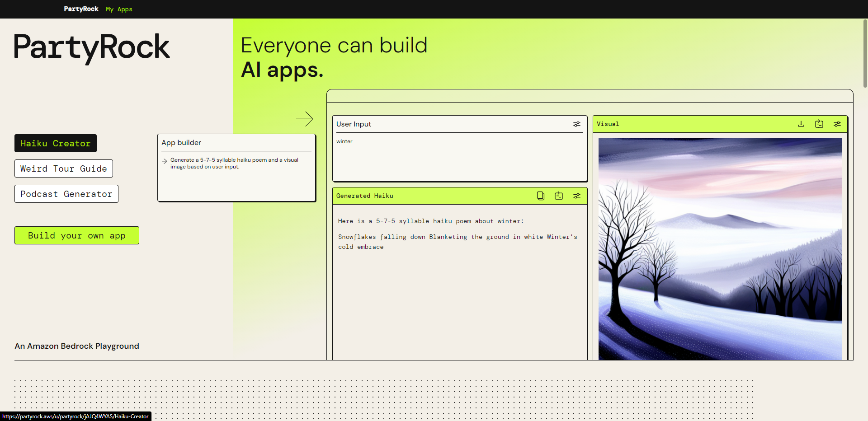Switch to Weird Tour Guide example
Viewport: 868px width, 421px height.
64,168
